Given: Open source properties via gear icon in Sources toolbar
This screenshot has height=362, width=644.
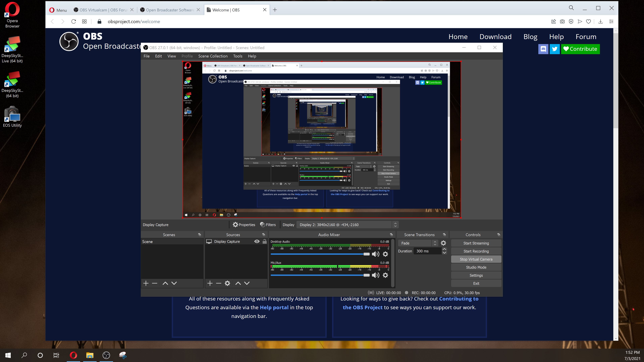Looking at the screenshot, I should [x=227, y=283].
